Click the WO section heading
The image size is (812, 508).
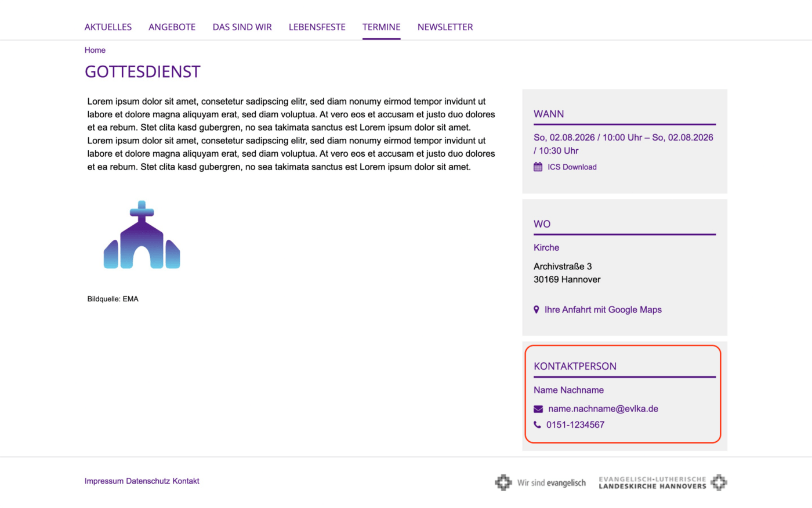(542, 224)
